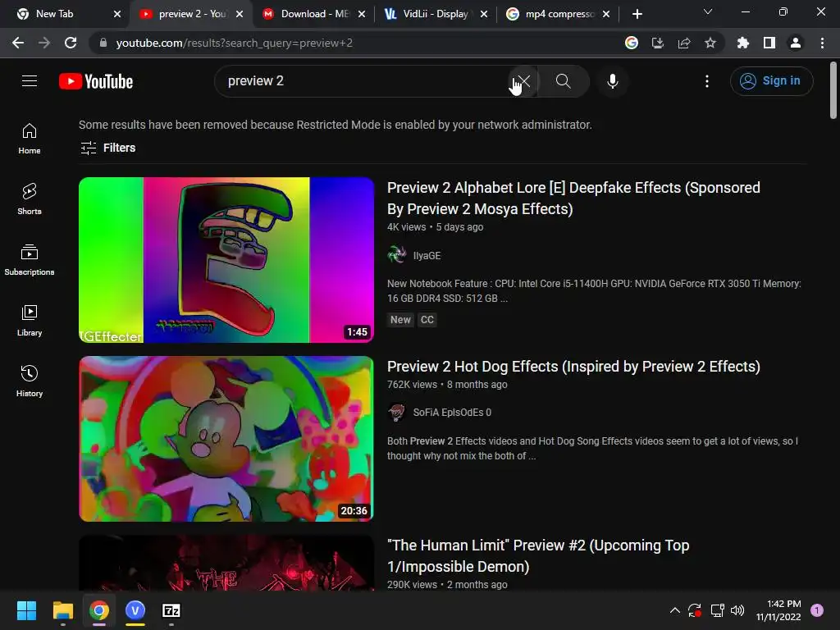Viewport: 840px width, 630px height.
Task: Open Chrome three-dot menu
Action: click(x=822, y=43)
